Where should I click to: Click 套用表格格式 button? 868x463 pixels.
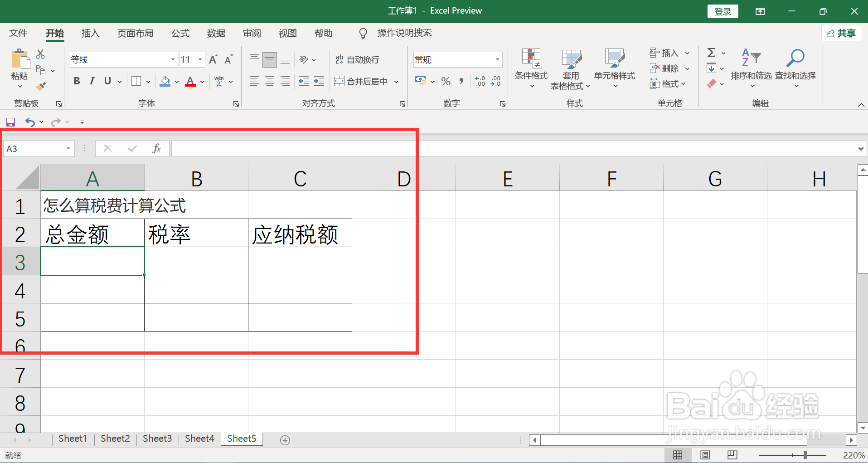[x=571, y=68]
